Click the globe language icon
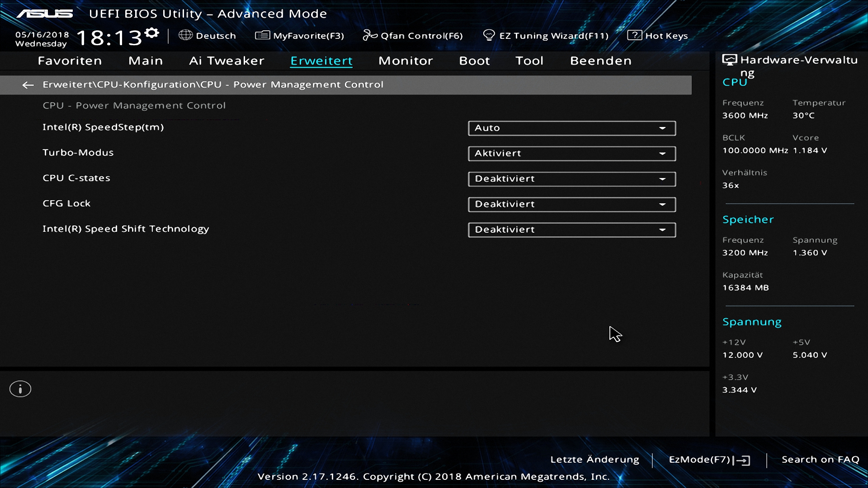868x488 pixels. 185,35
